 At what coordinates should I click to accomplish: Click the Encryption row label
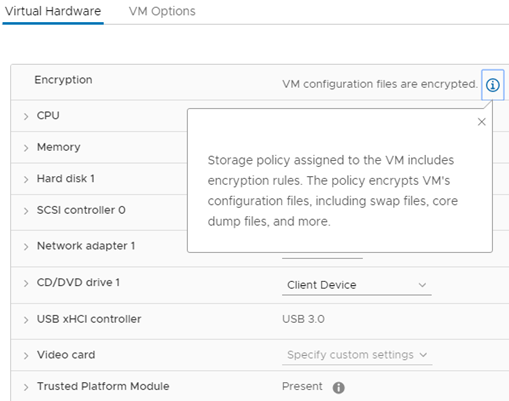(63, 80)
